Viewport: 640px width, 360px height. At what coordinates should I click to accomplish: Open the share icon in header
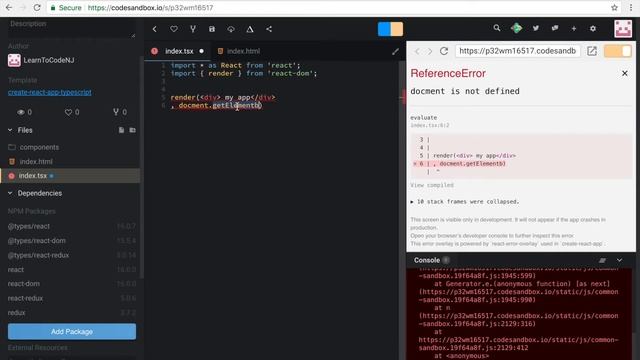coord(269,29)
